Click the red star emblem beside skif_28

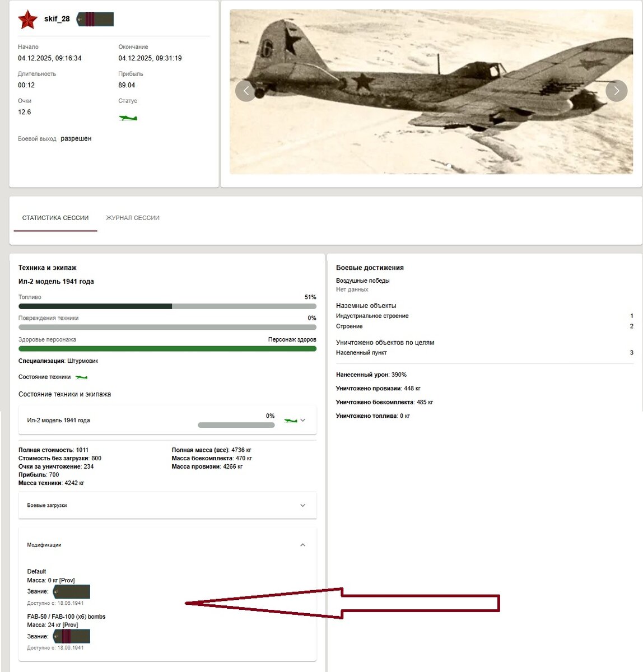point(27,20)
